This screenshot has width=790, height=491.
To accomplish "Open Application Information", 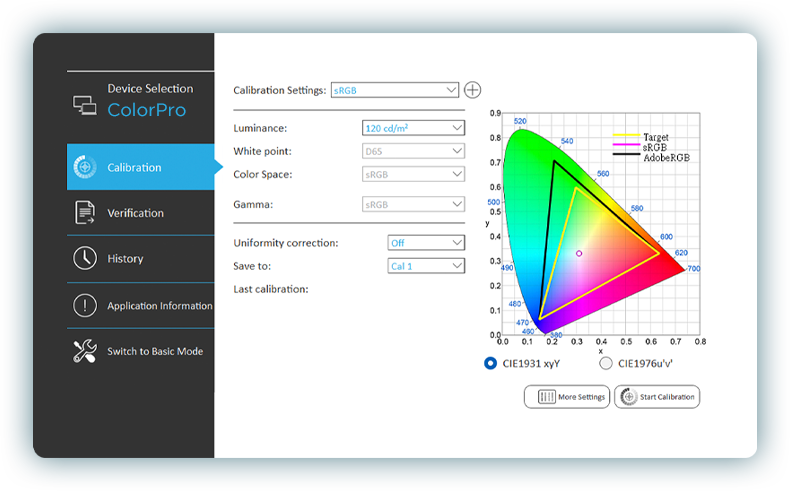I will click(141, 305).
